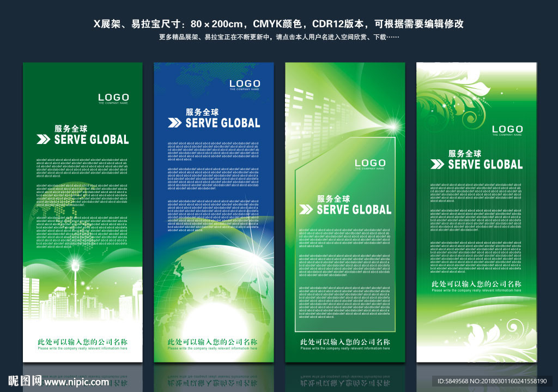
Task: Select the LOGO mark on the blue banner
Action: pyautogui.click(x=245, y=84)
